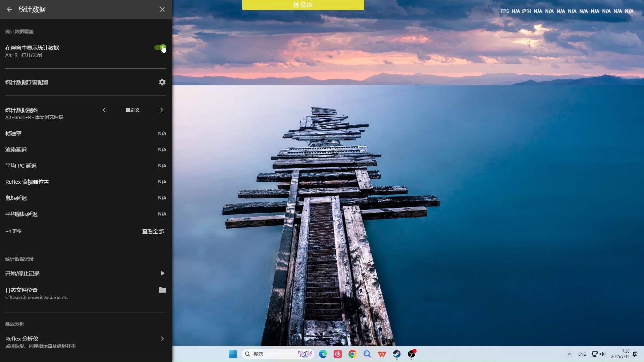Click left chevron beside 自定义 view
Image resolution: width=644 pixels, height=362 pixels.
104,110
